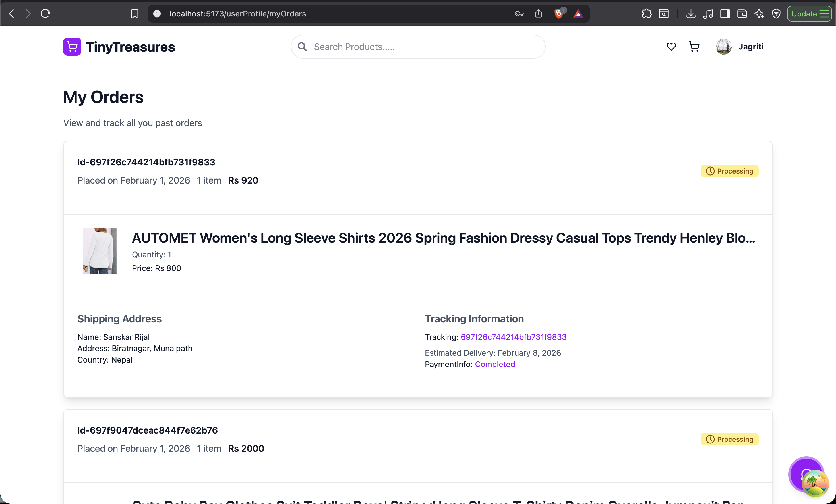Click the user profile avatar
The image size is (836, 504).
point(723,46)
